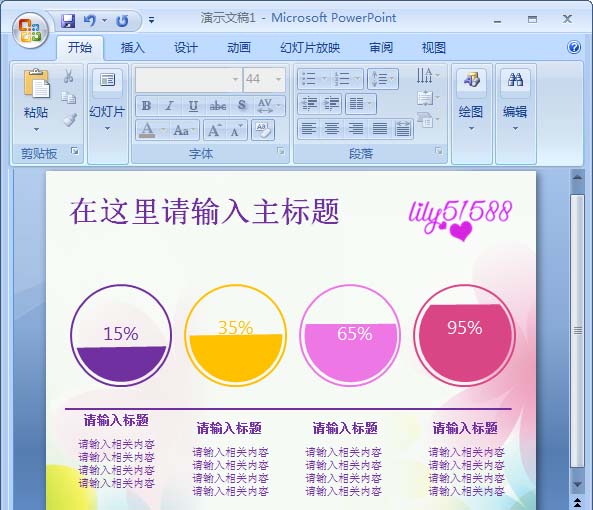
Task: Click the New Slide (幻灯片) icon
Action: [107, 80]
